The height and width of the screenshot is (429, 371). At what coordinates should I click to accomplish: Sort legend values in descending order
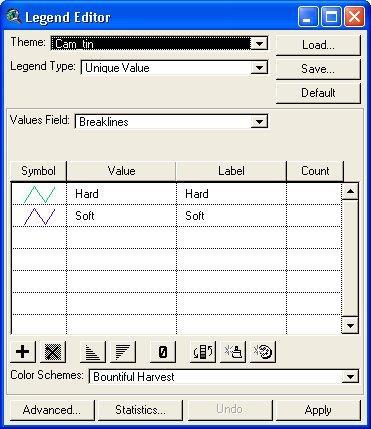coord(123,352)
